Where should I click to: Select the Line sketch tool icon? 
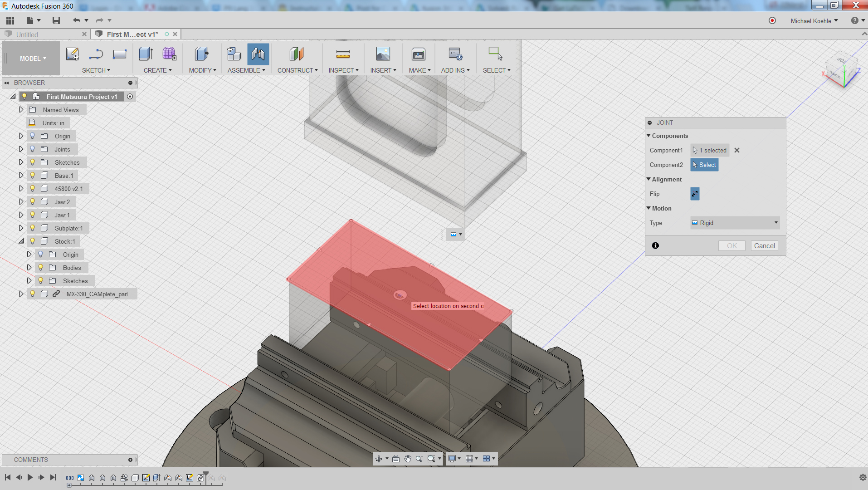pos(96,54)
